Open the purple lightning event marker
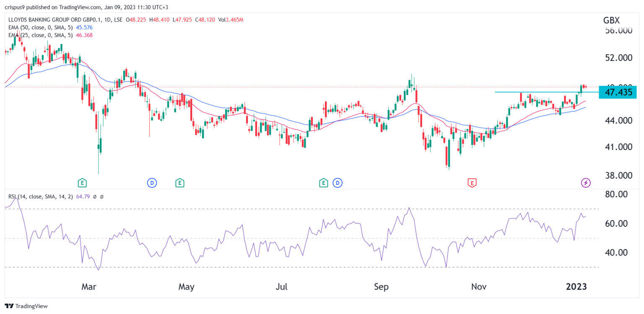644x314 pixels. 586,183
